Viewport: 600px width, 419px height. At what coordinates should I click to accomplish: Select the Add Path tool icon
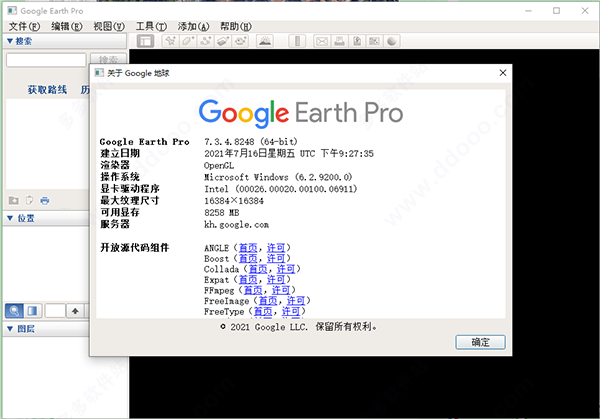pos(205,41)
